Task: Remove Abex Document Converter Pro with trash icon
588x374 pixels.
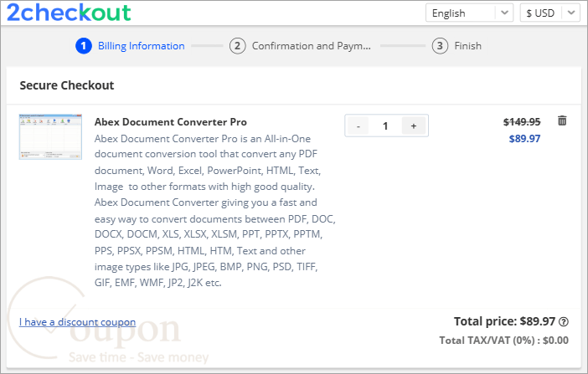Action: (562, 120)
